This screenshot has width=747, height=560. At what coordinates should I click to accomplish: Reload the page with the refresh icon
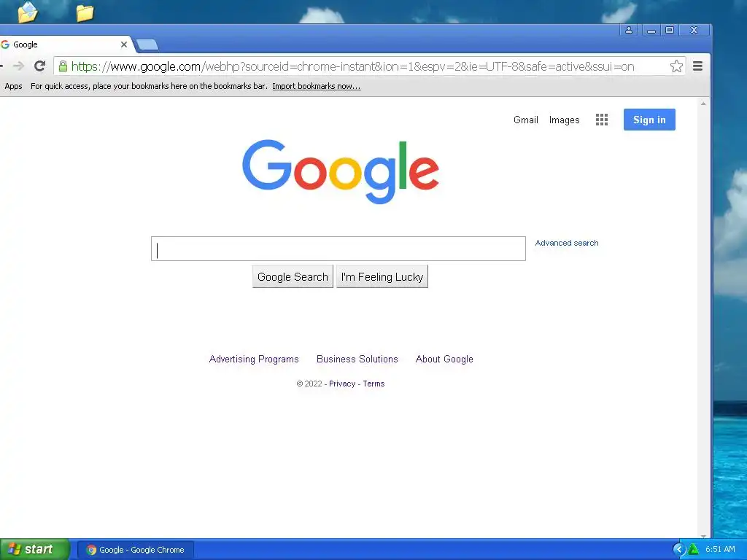tap(39, 66)
